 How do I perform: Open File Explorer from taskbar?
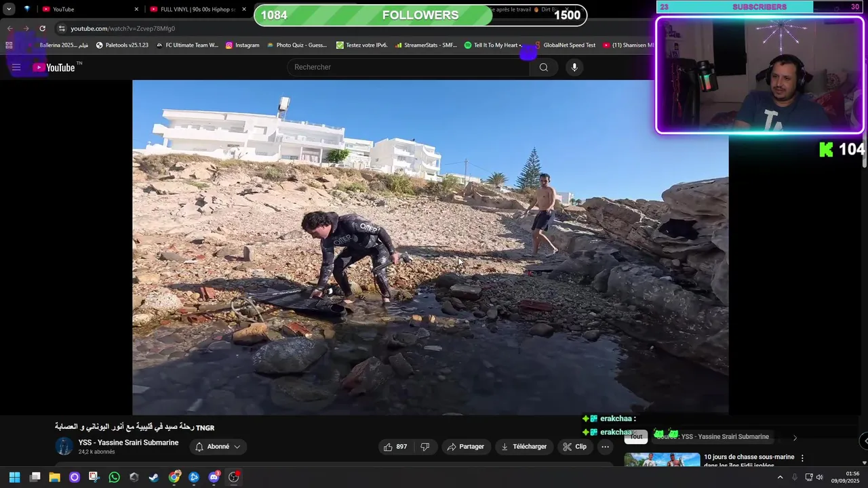54,477
